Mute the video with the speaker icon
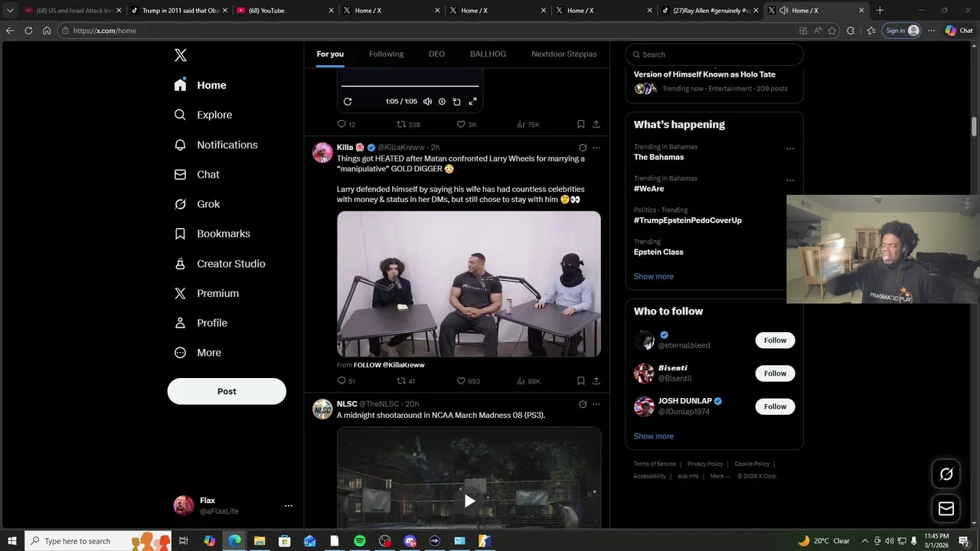 tap(427, 102)
